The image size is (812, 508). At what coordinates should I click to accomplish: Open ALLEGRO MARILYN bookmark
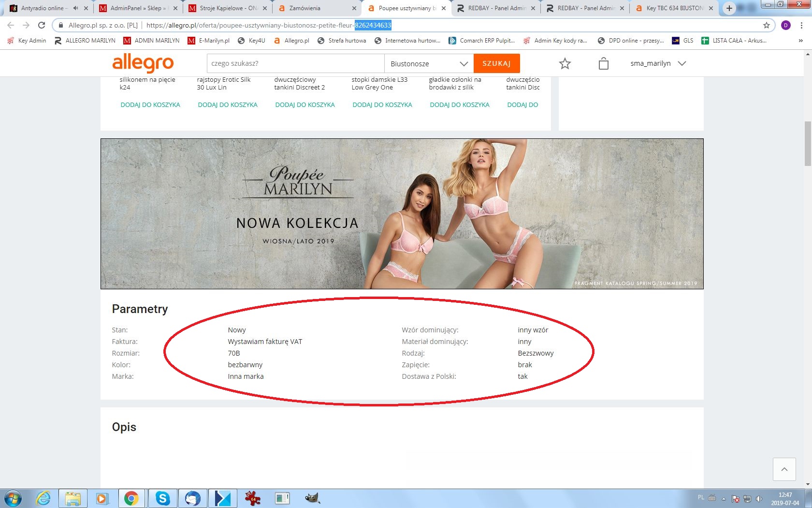(85, 41)
